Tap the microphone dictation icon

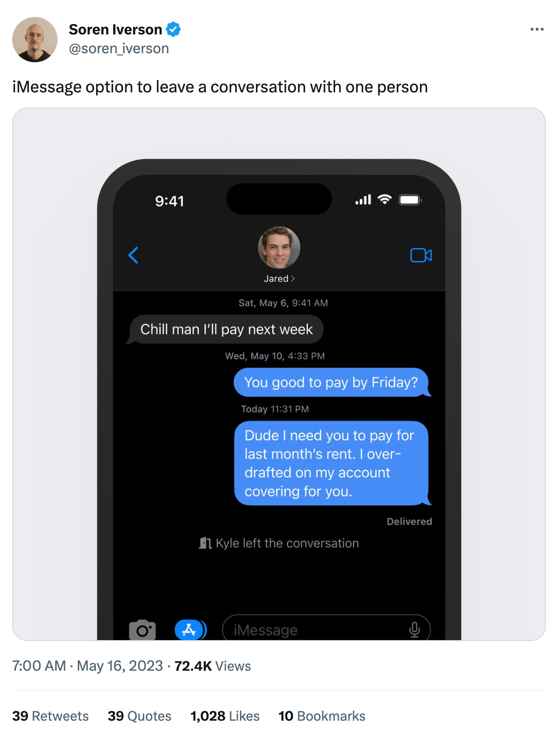point(414,630)
